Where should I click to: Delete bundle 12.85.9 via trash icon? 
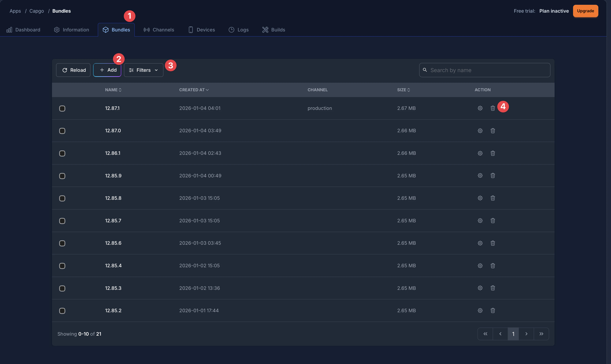pos(493,176)
